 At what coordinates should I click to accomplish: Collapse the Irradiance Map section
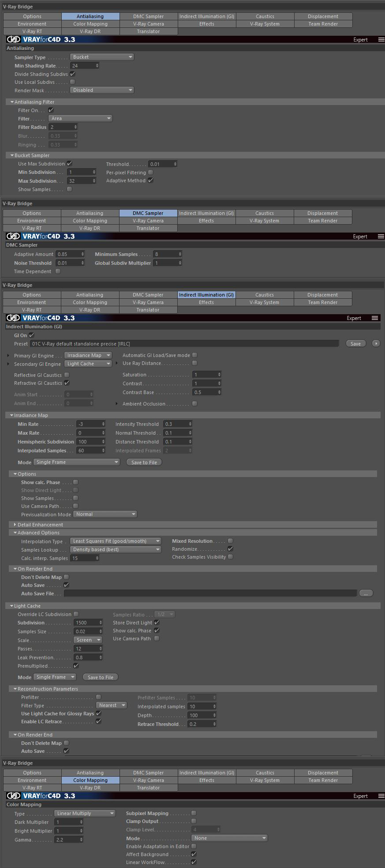point(12,415)
